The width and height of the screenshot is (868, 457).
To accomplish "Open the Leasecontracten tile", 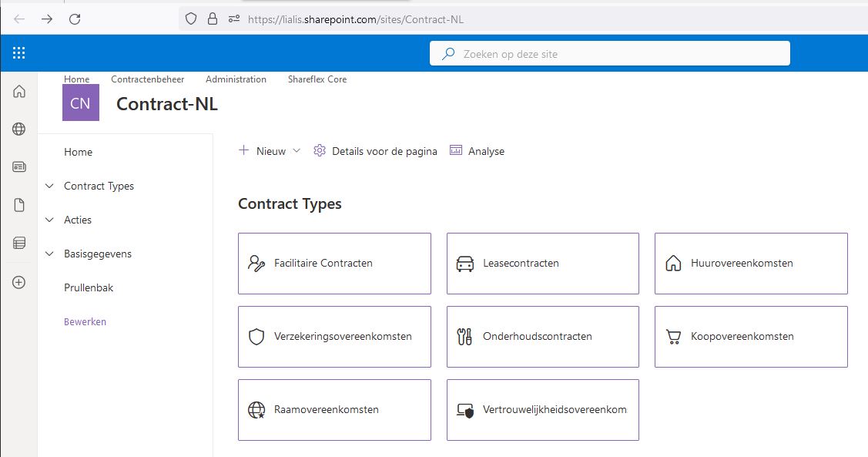I will pyautogui.click(x=543, y=264).
